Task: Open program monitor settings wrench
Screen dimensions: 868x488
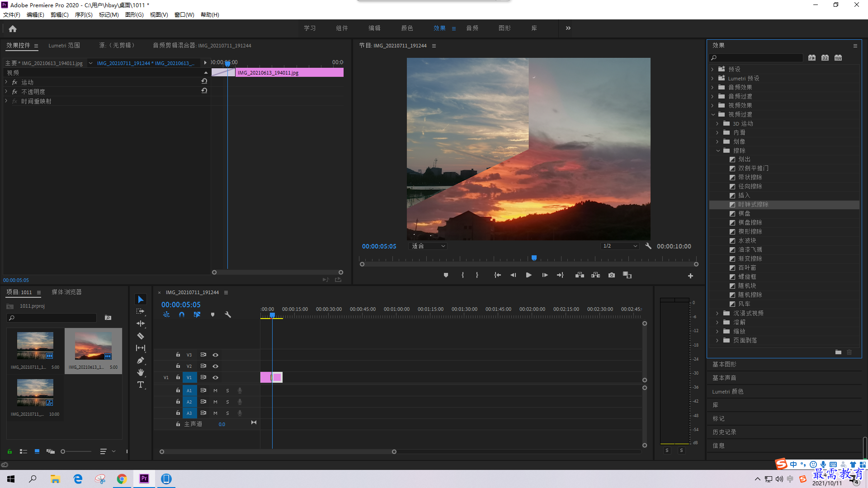Action: (x=648, y=246)
